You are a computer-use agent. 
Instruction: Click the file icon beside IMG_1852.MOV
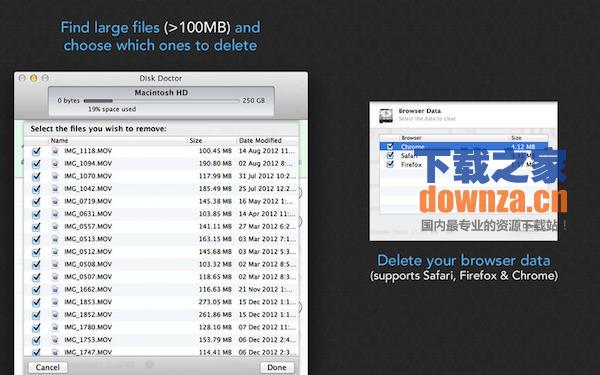(55, 315)
